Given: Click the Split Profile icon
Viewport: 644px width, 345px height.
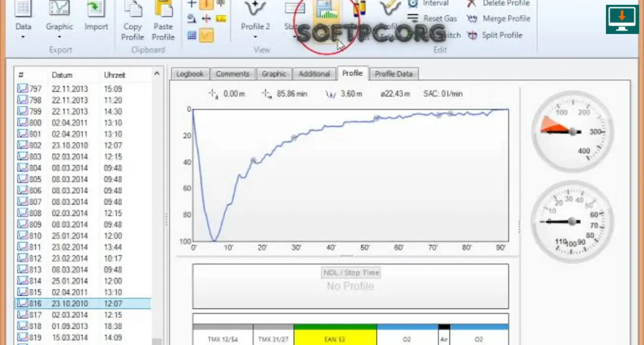Looking at the screenshot, I should (472, 35).
